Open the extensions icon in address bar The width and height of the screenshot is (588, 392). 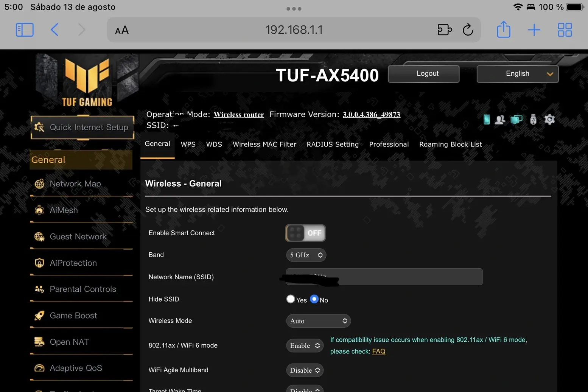(x=445, y=30)
